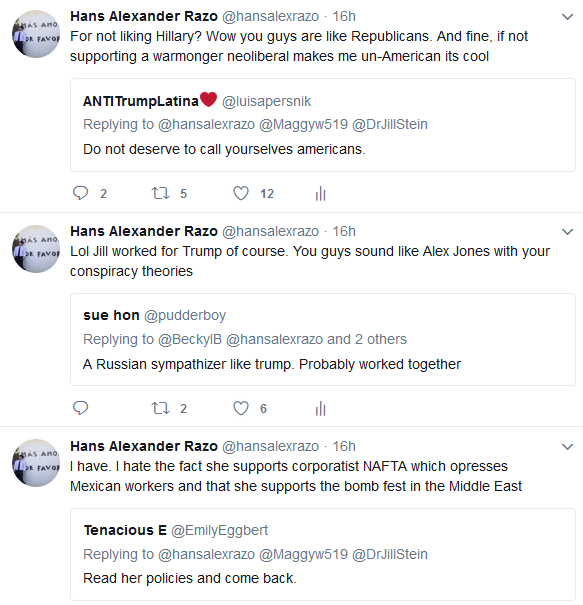Open the first tweet's profile avatar
Image resolution: width=583 pixels, height=605 pixels.
[36, 34]
